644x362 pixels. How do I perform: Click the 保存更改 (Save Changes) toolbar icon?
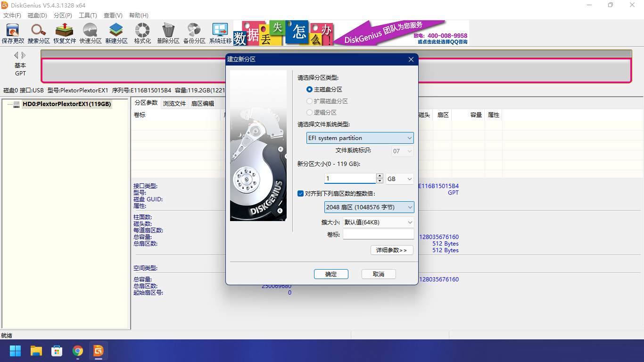point(13,33)
